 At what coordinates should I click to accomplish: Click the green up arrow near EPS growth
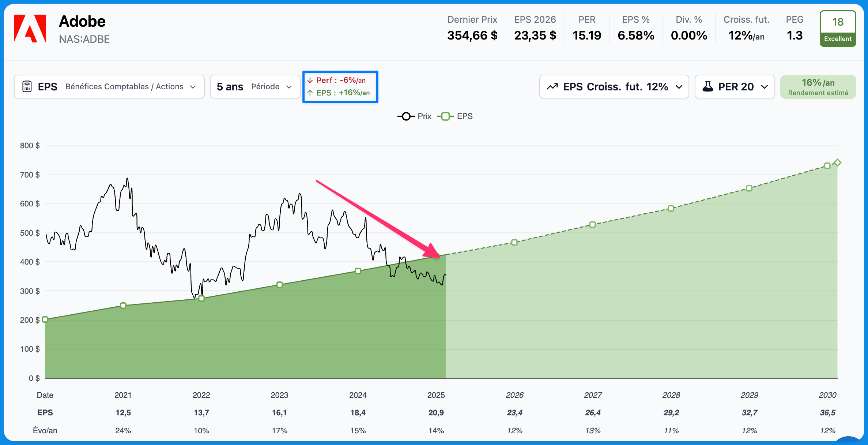click(x=310, y=93)
